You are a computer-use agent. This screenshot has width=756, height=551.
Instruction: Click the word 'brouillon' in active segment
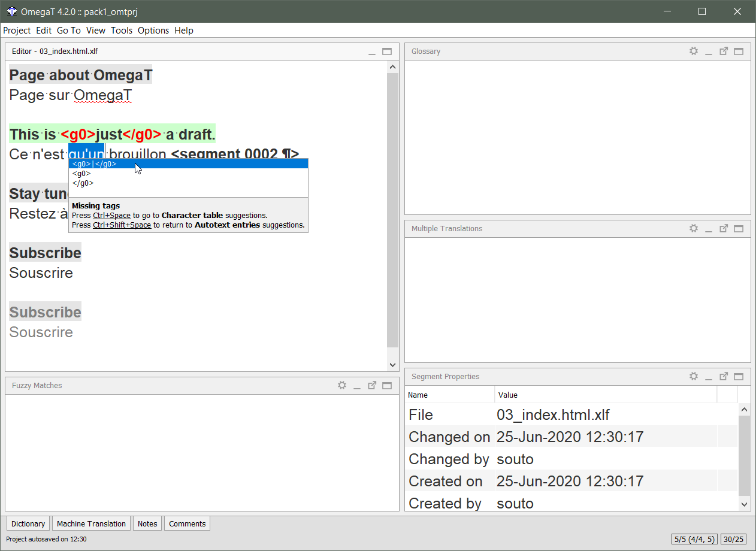138,154
